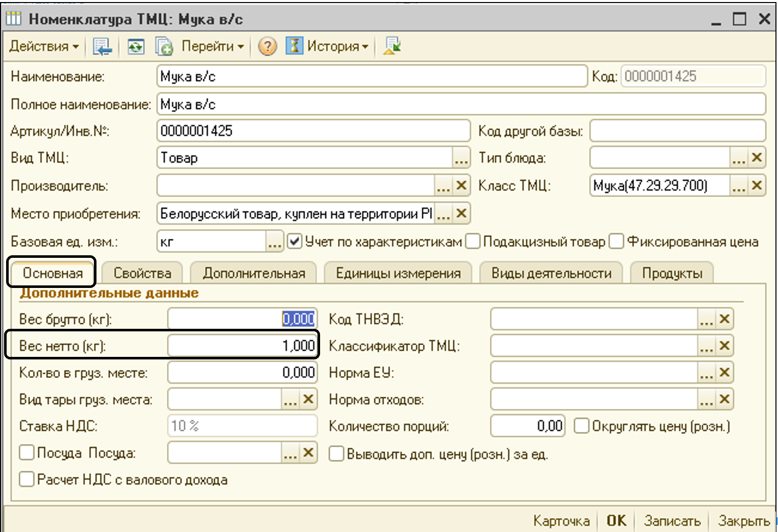This screenshot has height=532, width=778.
Task: Click the last toolbar icon after История
Action: tap(392, 46)
